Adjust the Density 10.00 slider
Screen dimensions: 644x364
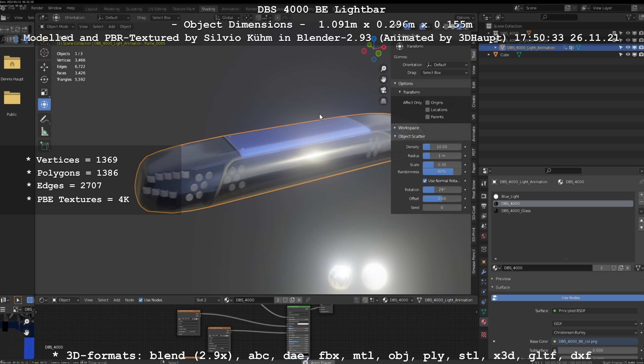[x=442, y=147]
